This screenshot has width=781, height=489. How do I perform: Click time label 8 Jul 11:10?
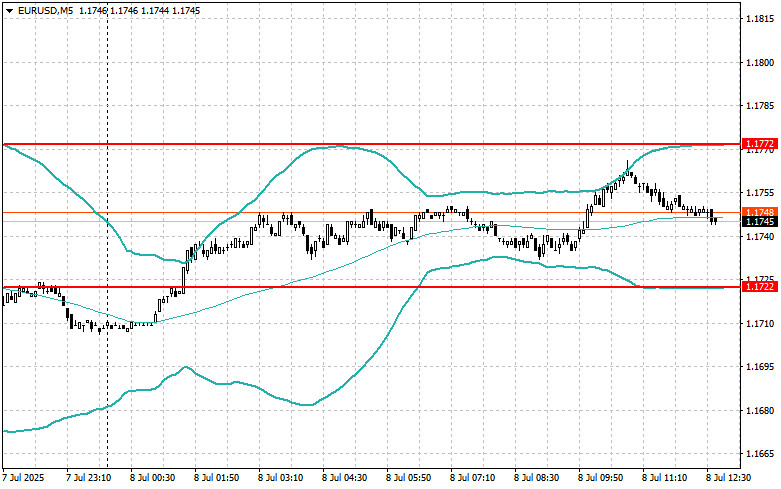click(x=664, y=478)
